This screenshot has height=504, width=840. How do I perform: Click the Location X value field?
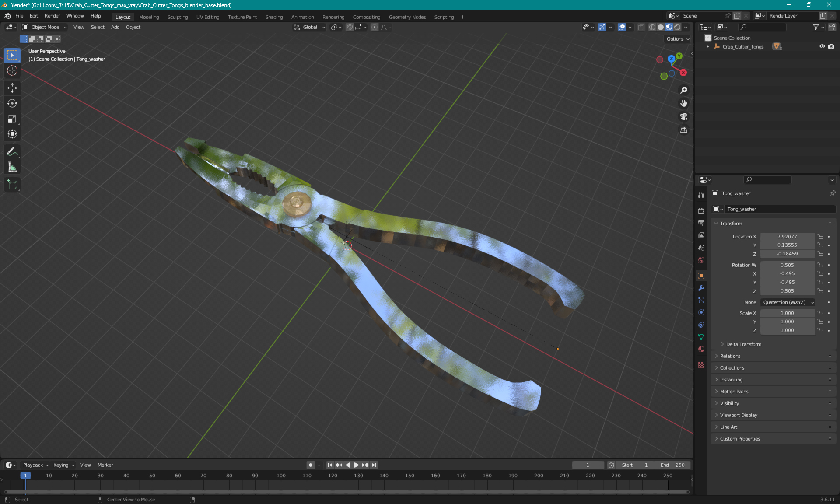tap(787, 237)
